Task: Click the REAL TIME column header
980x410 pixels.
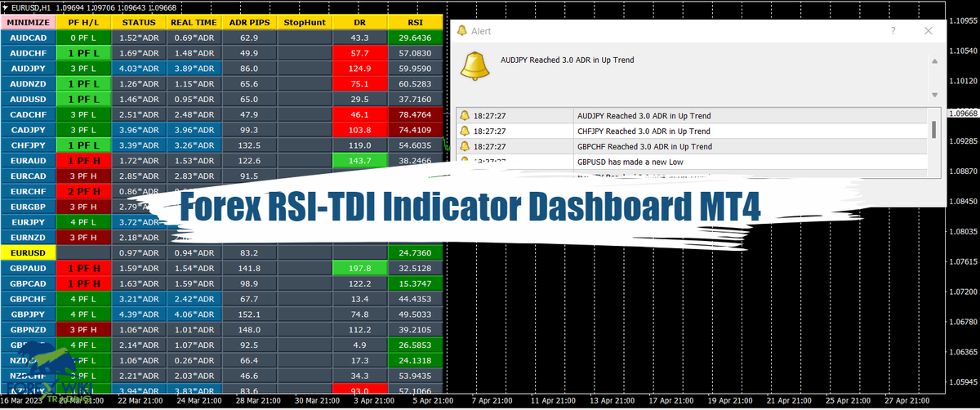Action: (194, 22)
